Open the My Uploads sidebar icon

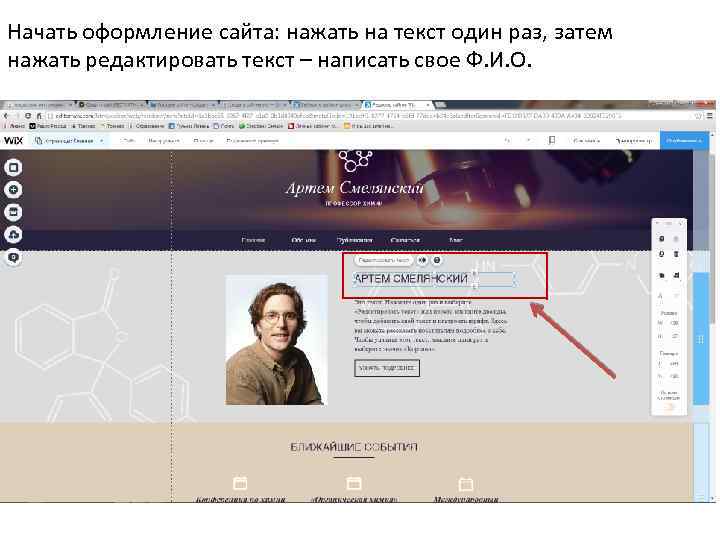tap(13, 235)
